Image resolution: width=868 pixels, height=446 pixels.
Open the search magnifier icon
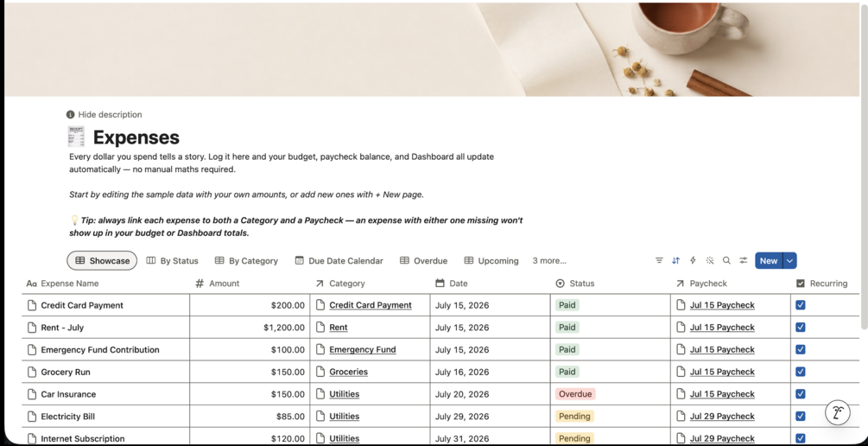point(726,260)
